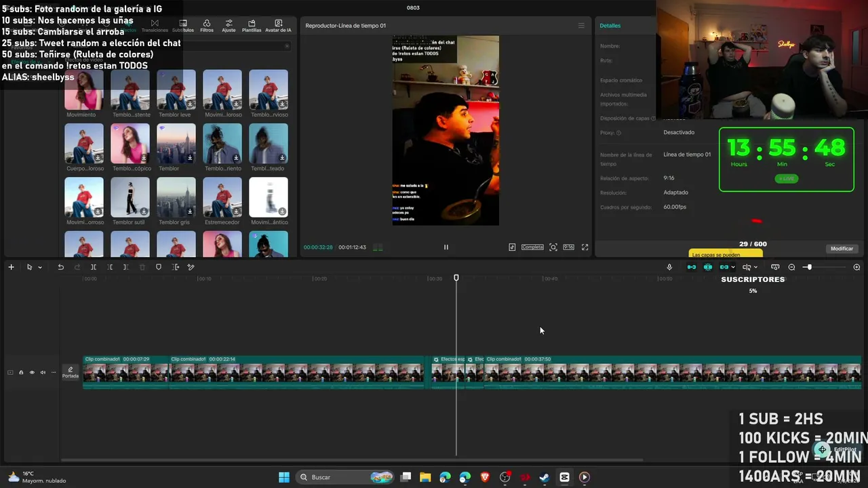The width and height of the screenshot is (868, 488).
Task: Zoom in the timeline with plus magnifier
Action: click(856, 267)
